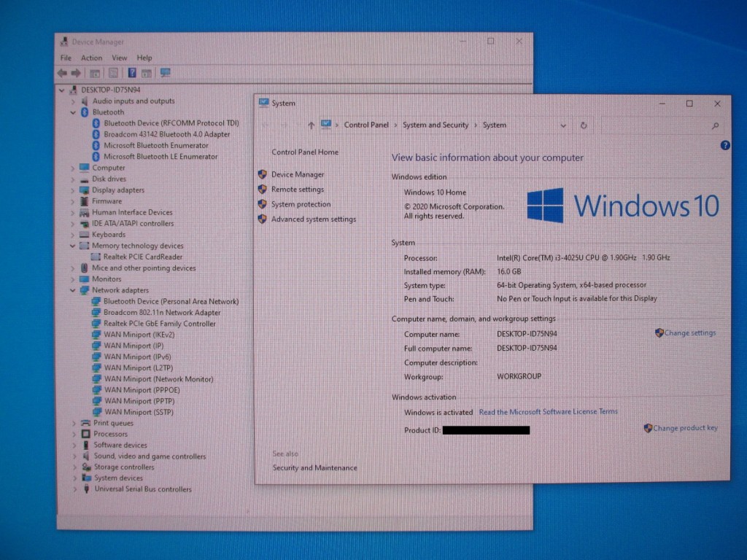Open the File menu in Device Manager

(66, 58)
